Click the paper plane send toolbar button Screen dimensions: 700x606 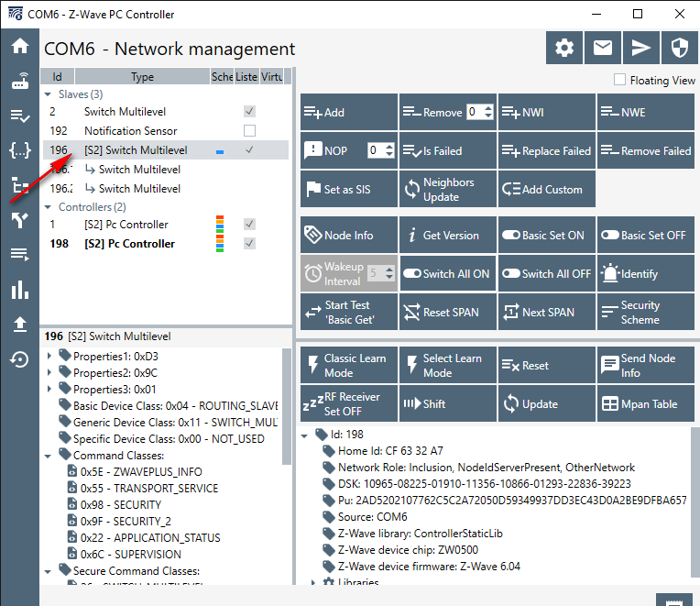[641, 48]
